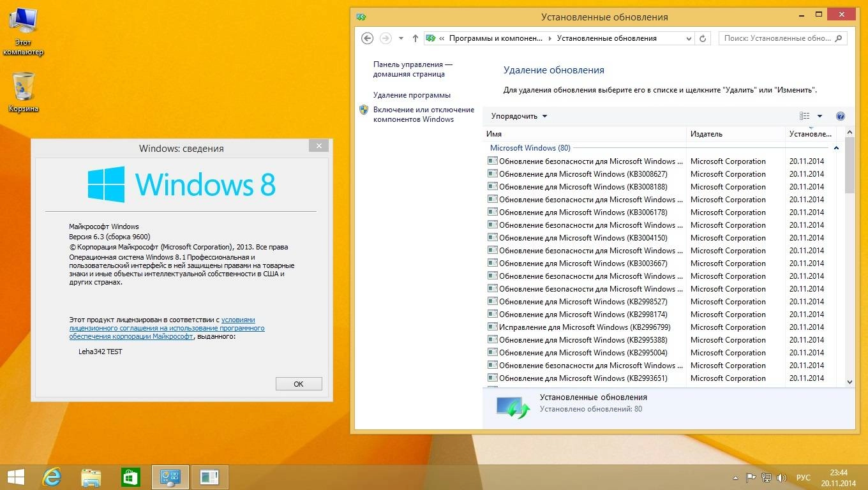Sort by Установлено column header

click(810, 134)
